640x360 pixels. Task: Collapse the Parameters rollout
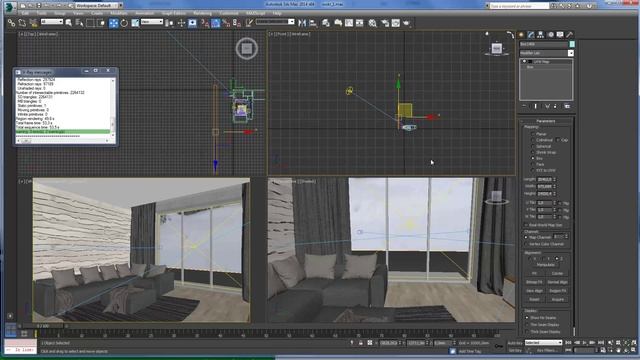pyautogui.click(x=545, y=121)
